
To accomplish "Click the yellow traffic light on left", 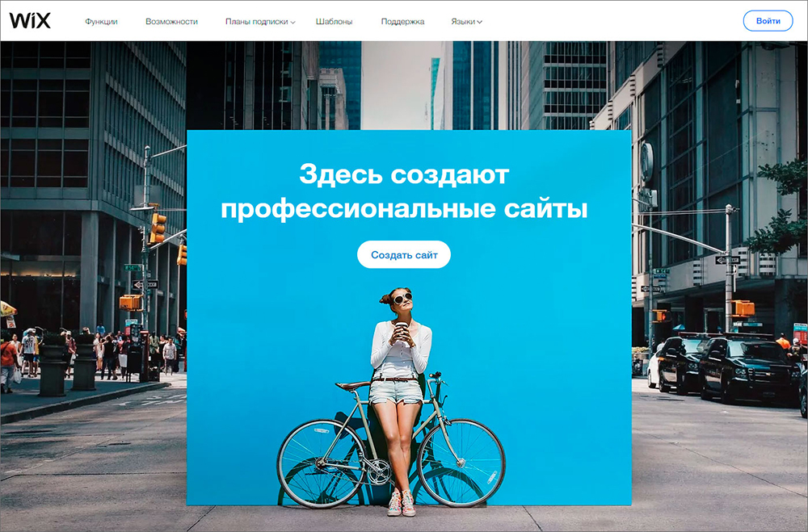I will [158, 228].
